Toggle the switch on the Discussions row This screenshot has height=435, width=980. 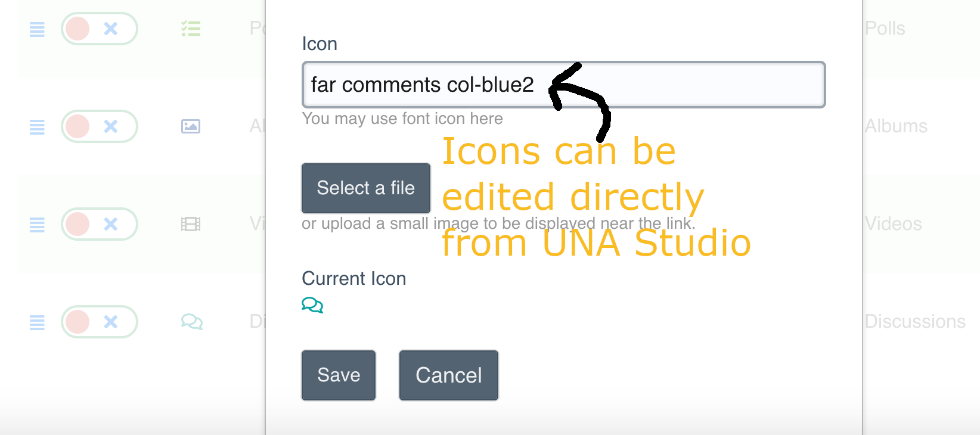[100, 322]
